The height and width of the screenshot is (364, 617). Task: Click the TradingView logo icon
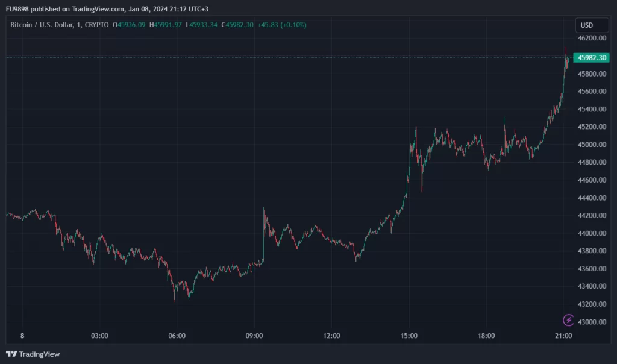click(11, 354)
